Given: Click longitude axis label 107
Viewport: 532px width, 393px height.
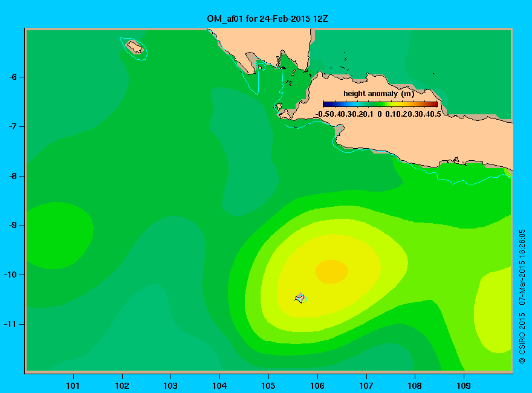Looking at the screenshot, I should pyautogui.click(x=366, y=386).
